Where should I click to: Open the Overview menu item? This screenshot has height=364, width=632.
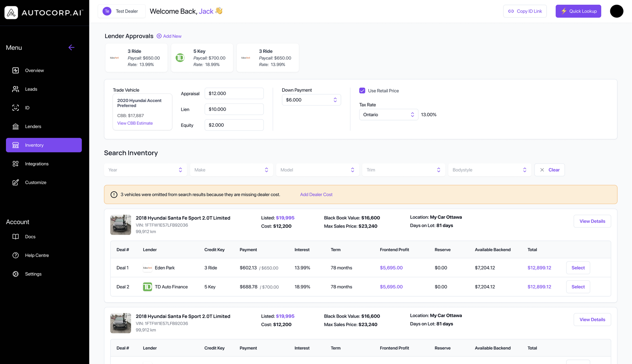pos(44,71)
